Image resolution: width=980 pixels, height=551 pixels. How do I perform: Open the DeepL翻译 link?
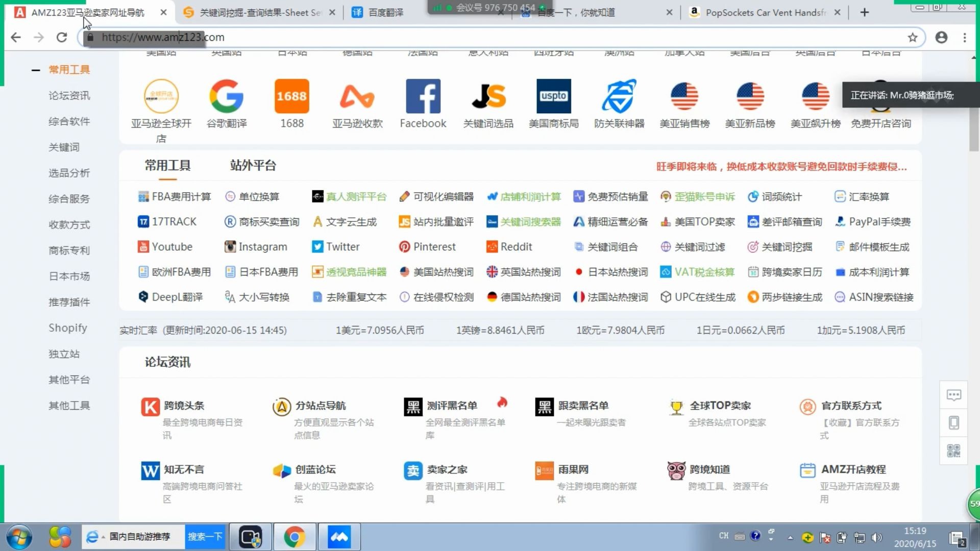170,297
